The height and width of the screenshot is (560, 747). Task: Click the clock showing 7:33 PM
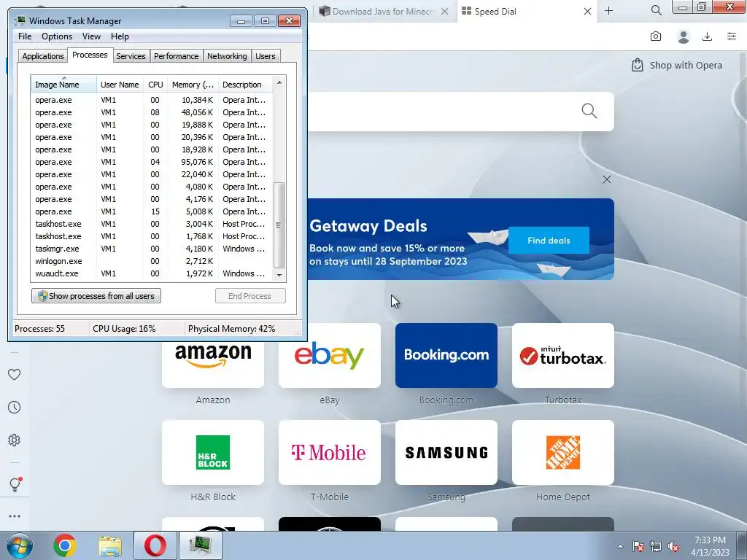click(710, 540)
